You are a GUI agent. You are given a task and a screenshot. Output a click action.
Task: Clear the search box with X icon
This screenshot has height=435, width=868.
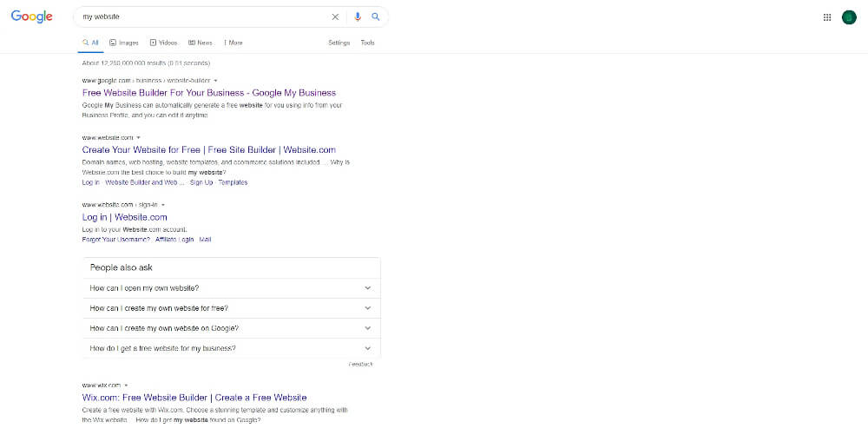[335, 16]
